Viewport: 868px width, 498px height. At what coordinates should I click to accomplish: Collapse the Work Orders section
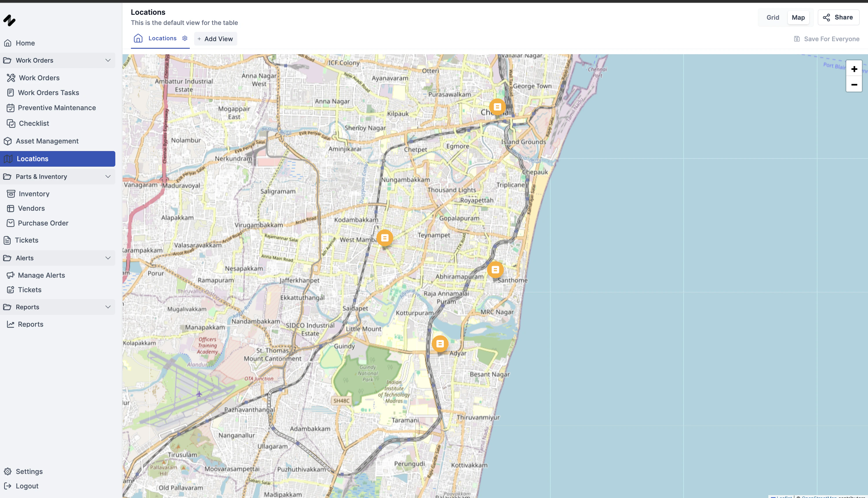108,60
